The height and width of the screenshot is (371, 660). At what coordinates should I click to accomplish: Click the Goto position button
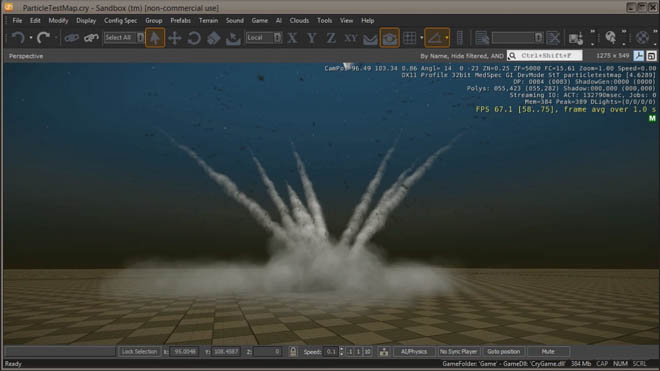coord(503,352)
